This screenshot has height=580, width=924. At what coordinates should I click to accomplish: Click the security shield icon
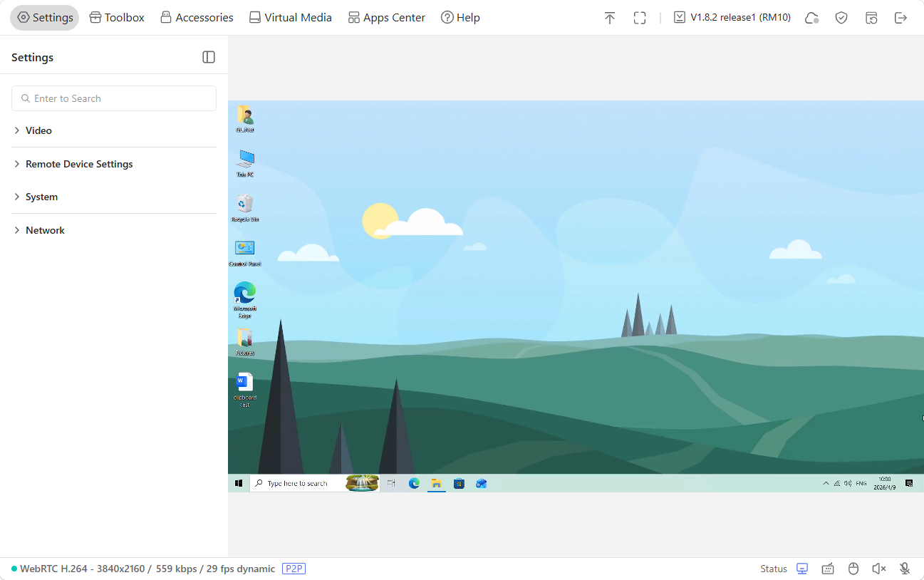click(841, 18)
